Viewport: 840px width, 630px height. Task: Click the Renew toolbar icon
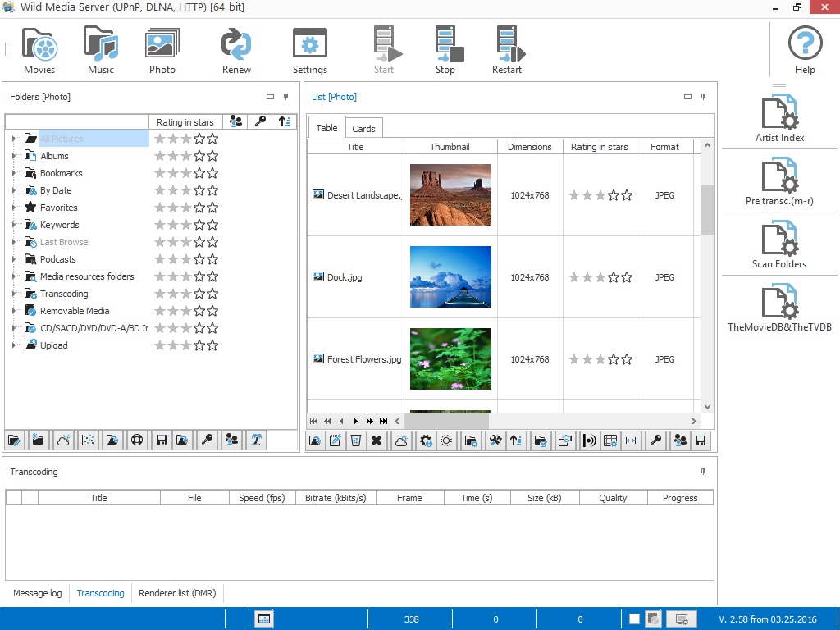[236, 50]
